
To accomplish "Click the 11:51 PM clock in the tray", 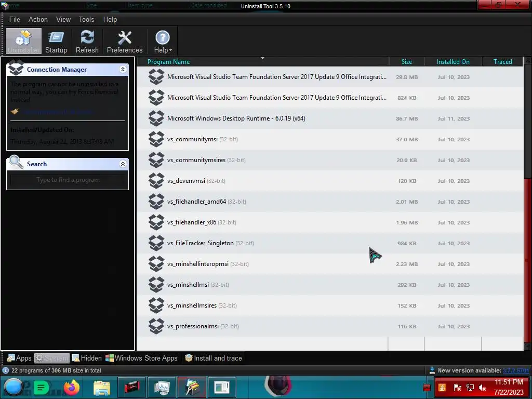I will 509,382.
